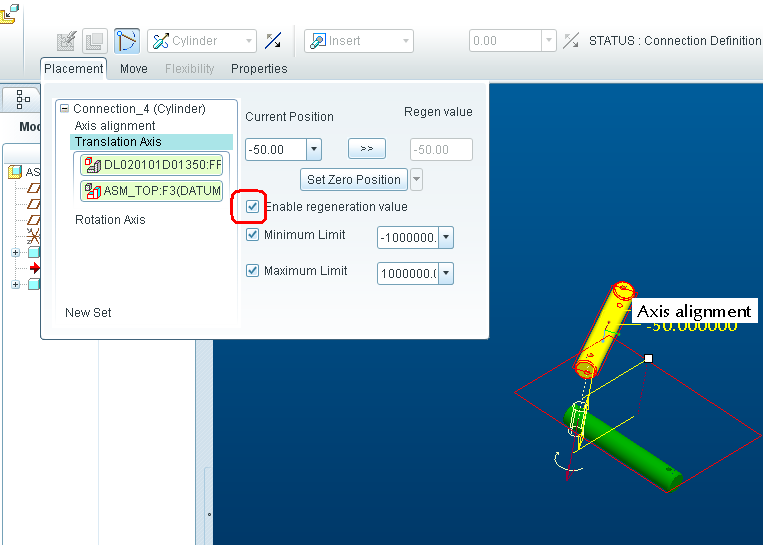
Task: Select the red Insert Here arrow in tree
Action: coord(35,268)
